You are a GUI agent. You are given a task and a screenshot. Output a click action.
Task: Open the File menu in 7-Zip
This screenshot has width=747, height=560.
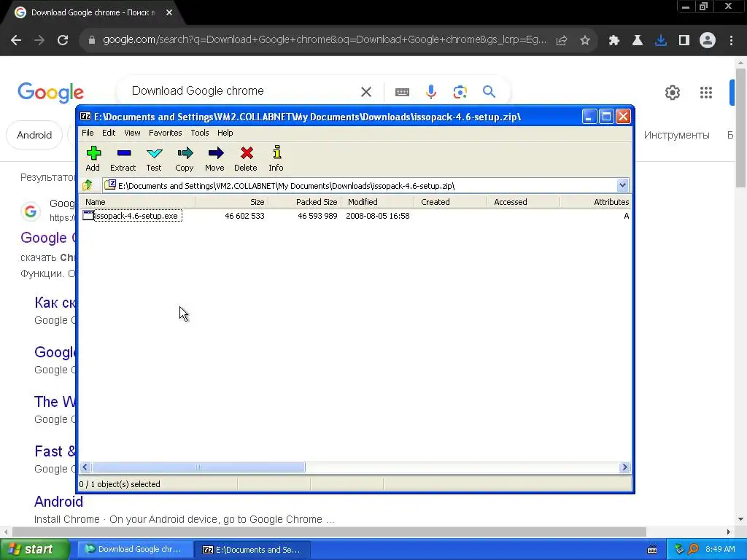[x=88, y=133]
